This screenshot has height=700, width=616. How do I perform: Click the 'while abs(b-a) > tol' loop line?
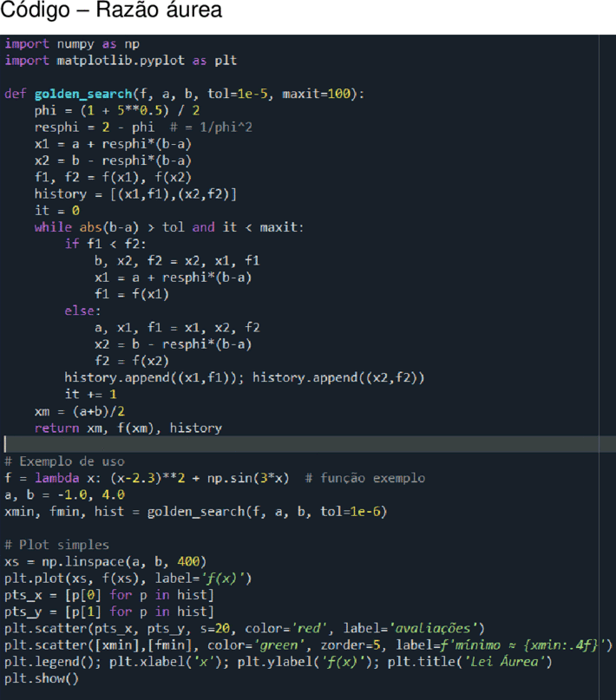pyautogui.click(x=169, y=227)
